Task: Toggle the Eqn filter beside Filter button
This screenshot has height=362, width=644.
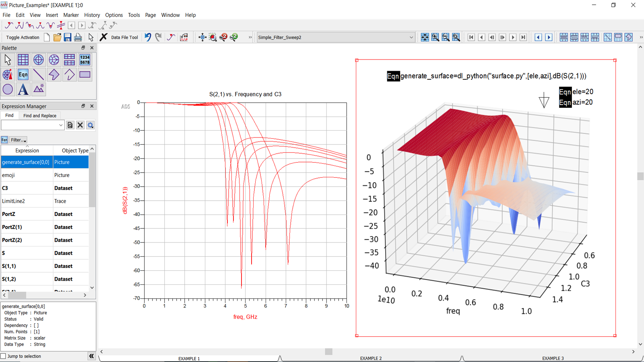Action: [4, 140]
